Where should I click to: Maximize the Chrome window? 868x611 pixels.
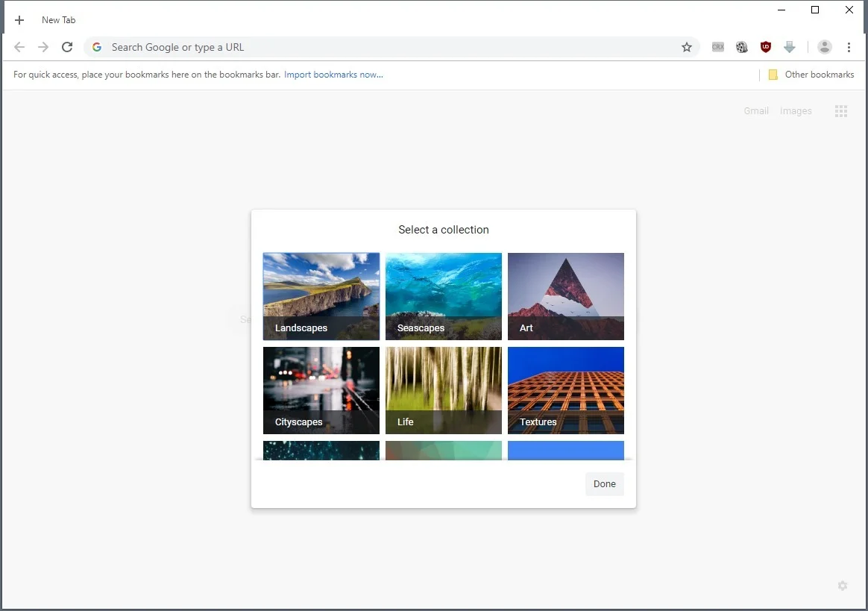point(815,10)
